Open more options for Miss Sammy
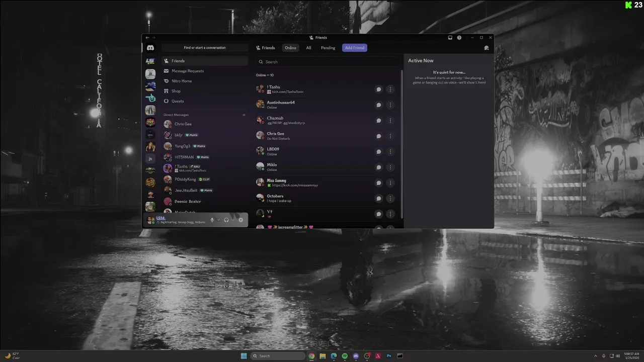 [x=390, y=183]
